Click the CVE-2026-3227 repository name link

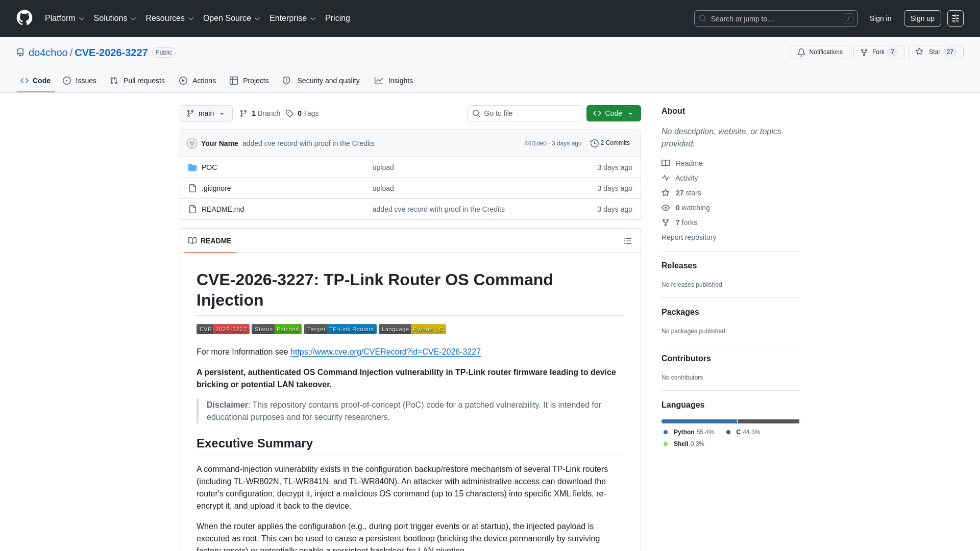[x=111, y=53]
